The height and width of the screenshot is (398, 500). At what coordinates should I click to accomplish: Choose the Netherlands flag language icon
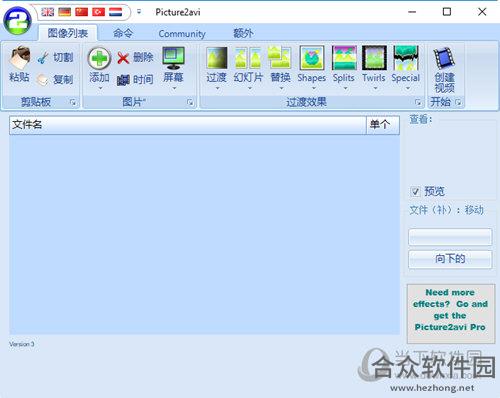coord(115,12)
